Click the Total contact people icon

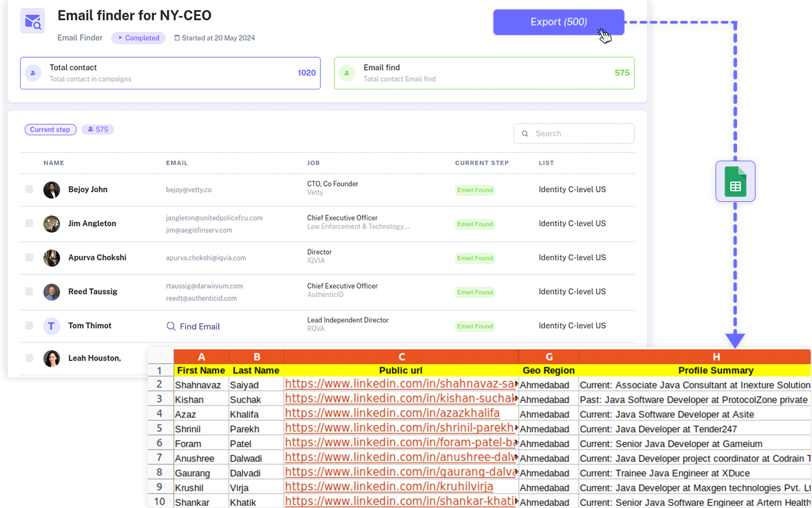click(x=33, y=73)
